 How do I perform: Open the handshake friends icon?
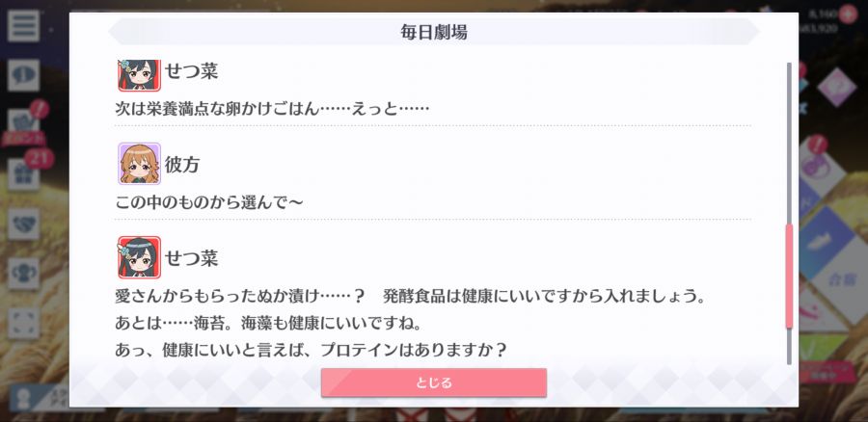(x=23, y=224)
